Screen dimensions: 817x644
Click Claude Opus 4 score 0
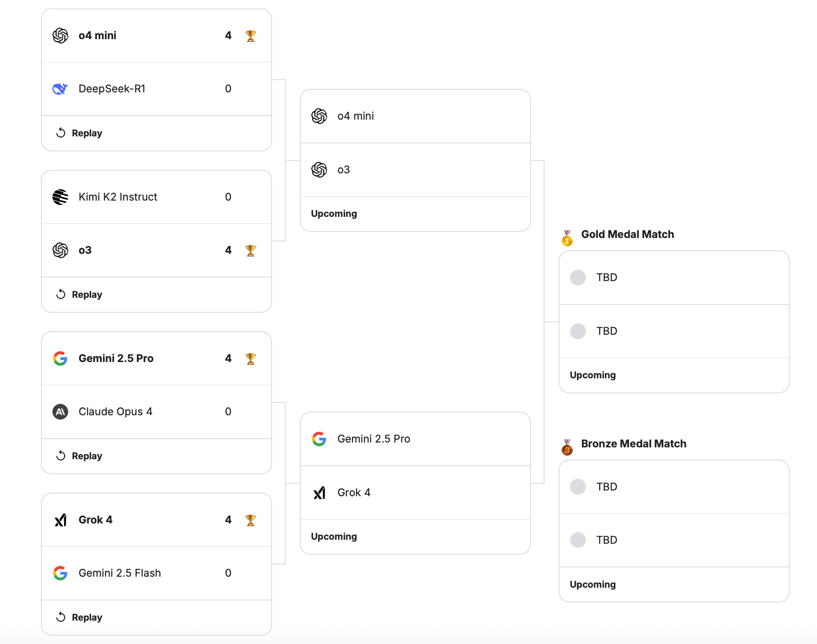(x=228, y=412)
